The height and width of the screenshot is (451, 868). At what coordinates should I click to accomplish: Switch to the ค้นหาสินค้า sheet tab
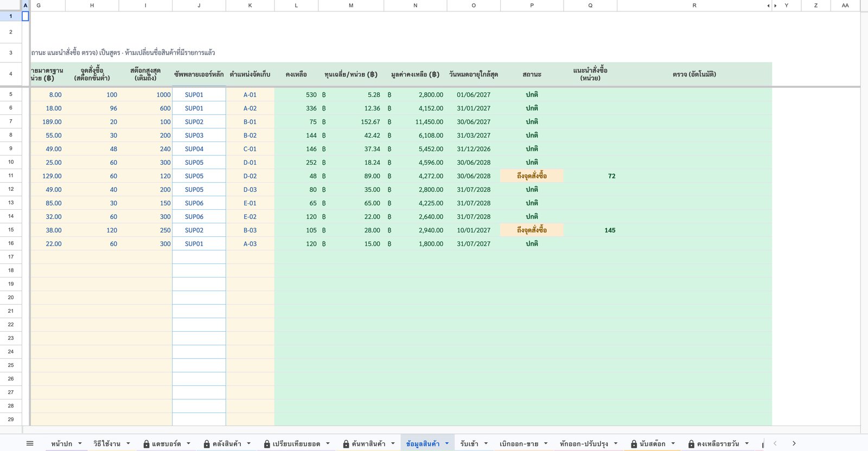point(368,443)
